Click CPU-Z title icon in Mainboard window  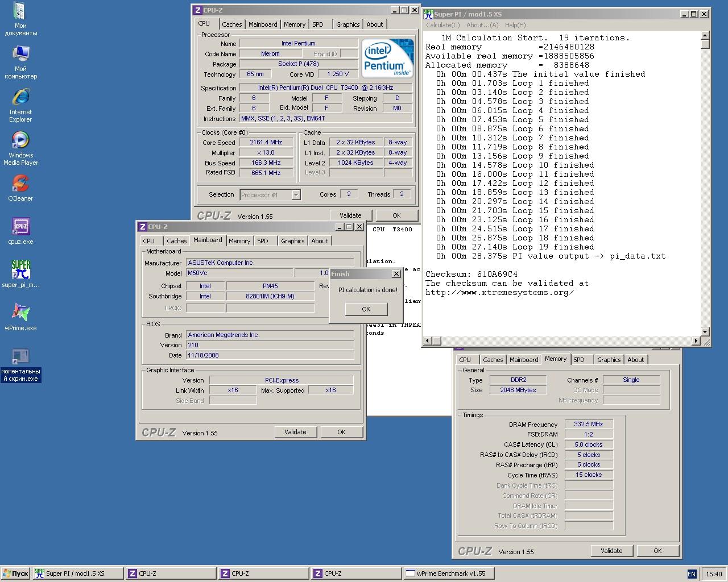click(x=142, y=227)
